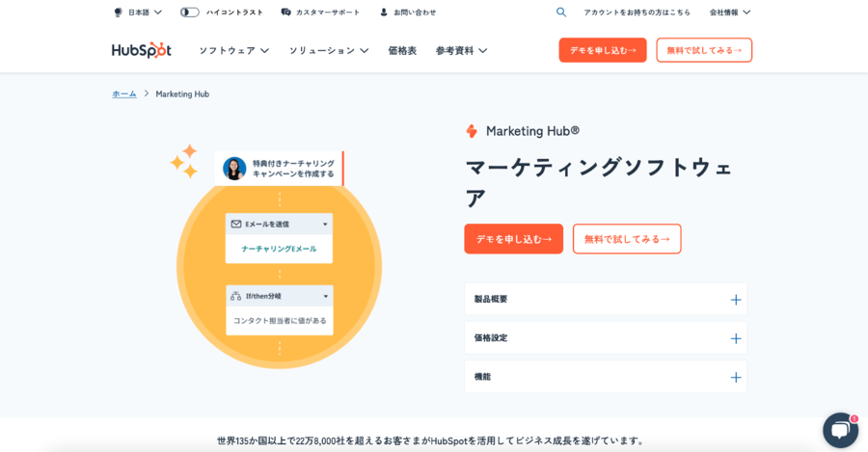The height and width of the screenshot is (452, 868).
Task: Click the Marketing Hub breadcrumb text
Action: tap(182, 94)
